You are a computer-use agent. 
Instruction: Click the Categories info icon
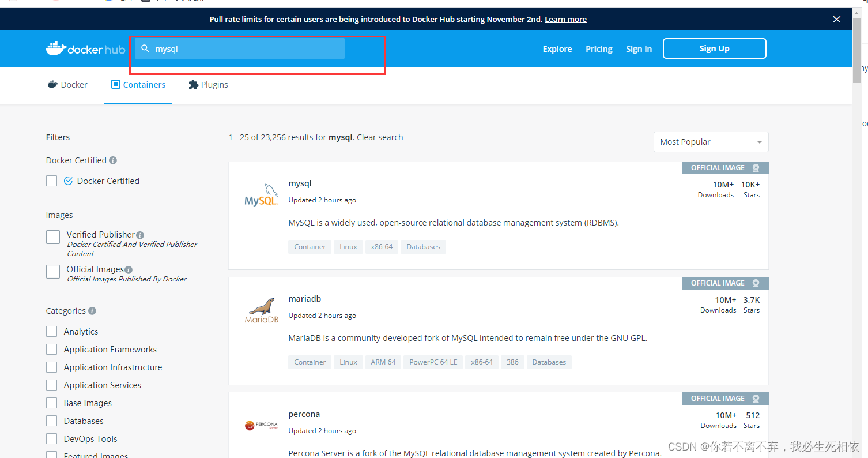[x=92, y=311]
